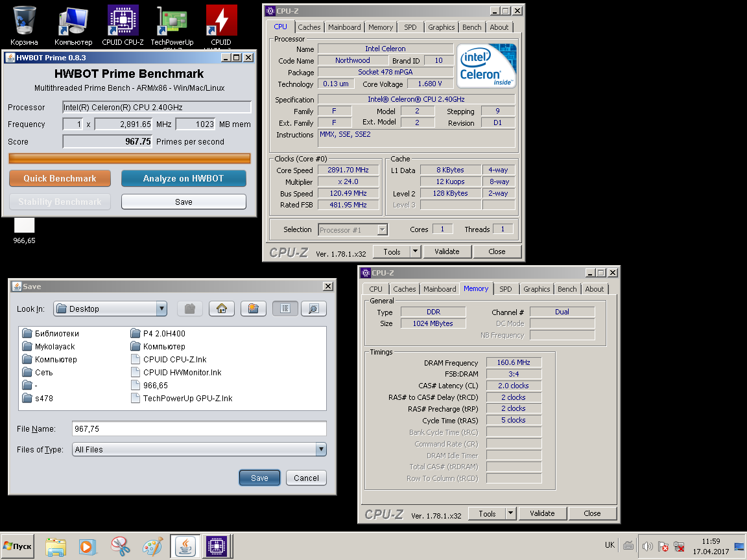The image size is (747, 560).
Task: Create new folder in the Save dialog
Action: point(254,309)
